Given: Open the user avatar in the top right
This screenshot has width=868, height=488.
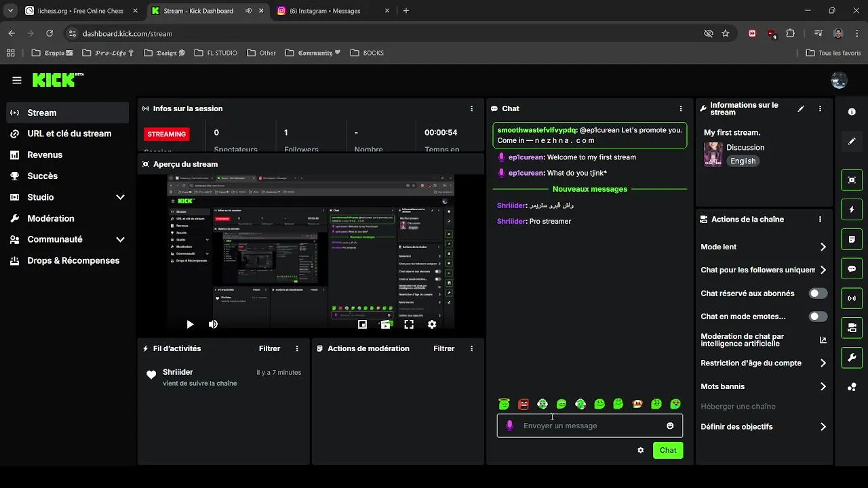Looking at the screenshot, I should (x=839, y=80).
